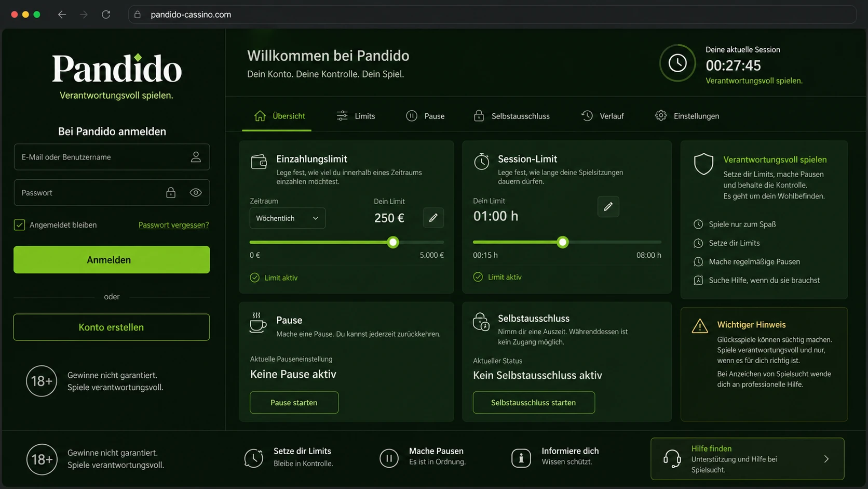Click the address bar showing pandido-cassino.com

coord(492,15)
